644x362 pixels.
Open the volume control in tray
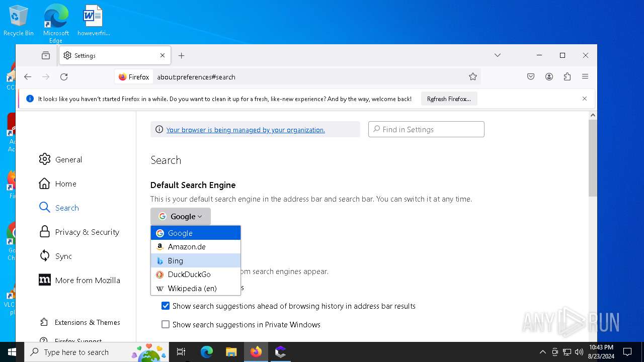(579, 352)
